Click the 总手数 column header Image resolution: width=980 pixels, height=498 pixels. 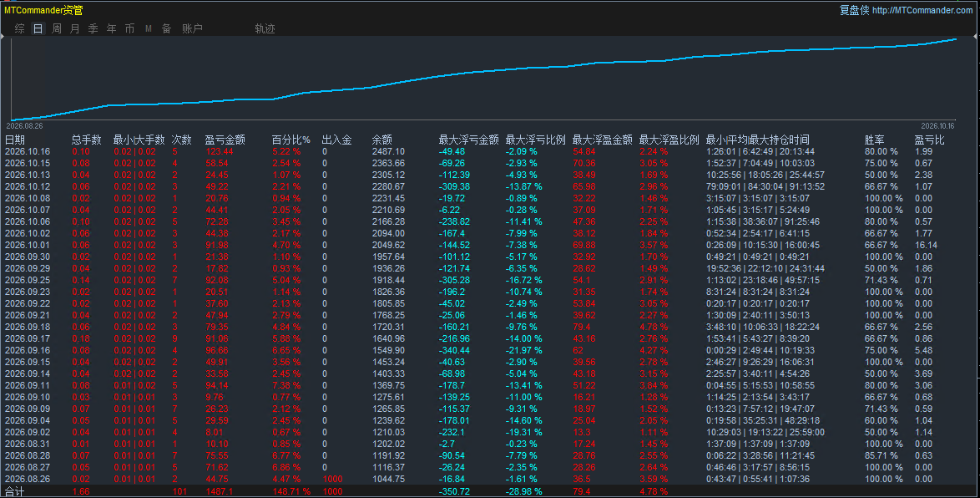(86, 140)
